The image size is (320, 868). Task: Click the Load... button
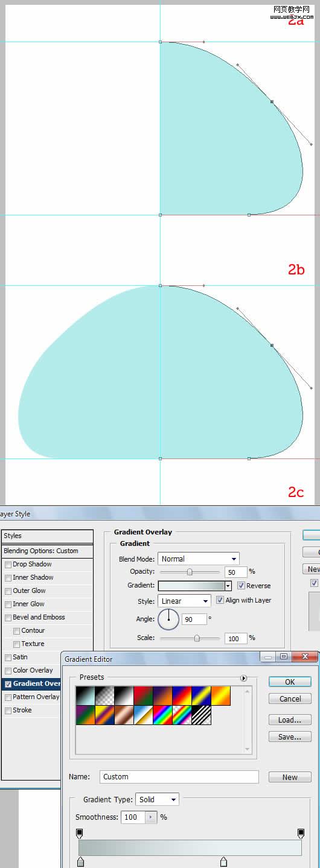click(x=290, y=720)
